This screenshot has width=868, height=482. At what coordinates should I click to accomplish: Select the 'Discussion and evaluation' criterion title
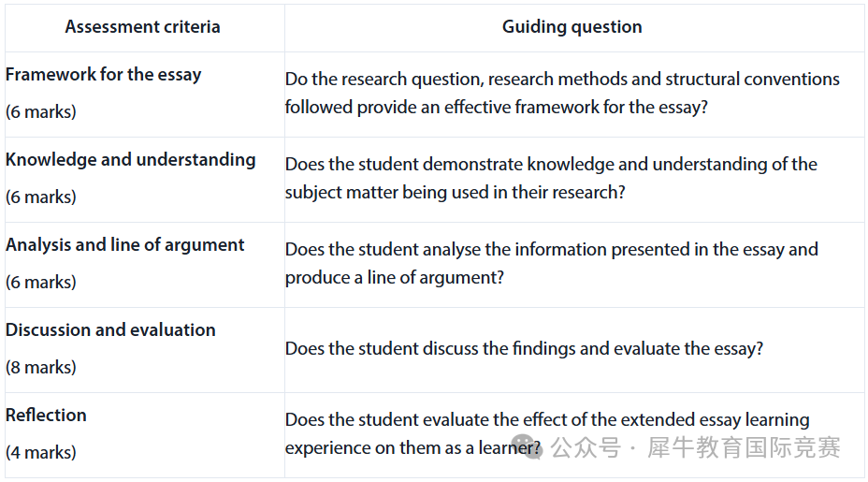(x=110, y=329)
